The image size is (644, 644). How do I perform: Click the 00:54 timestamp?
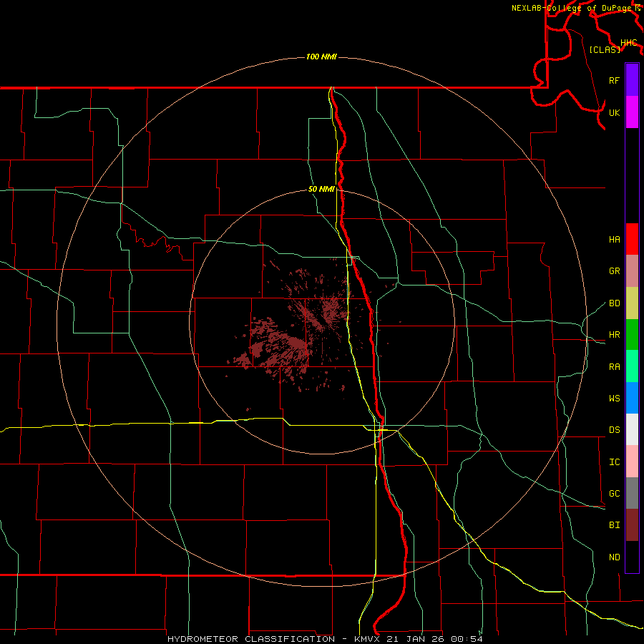coord(467,639)
